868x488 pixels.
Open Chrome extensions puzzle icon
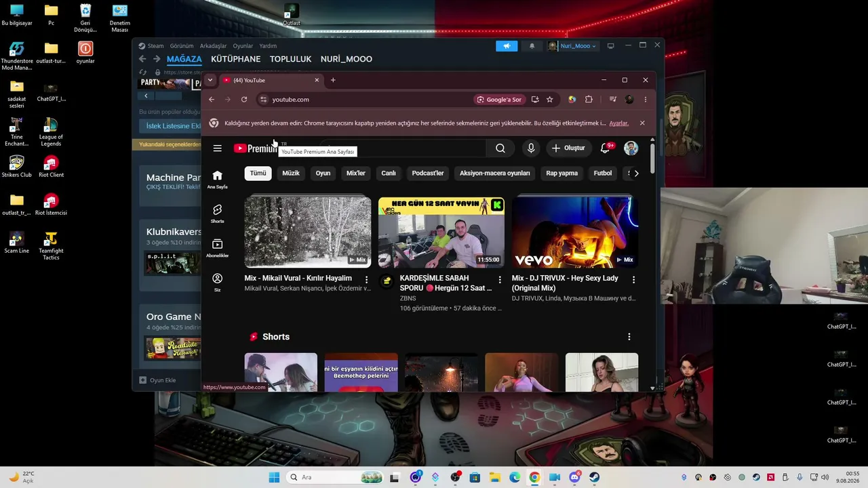pos(589,100)
